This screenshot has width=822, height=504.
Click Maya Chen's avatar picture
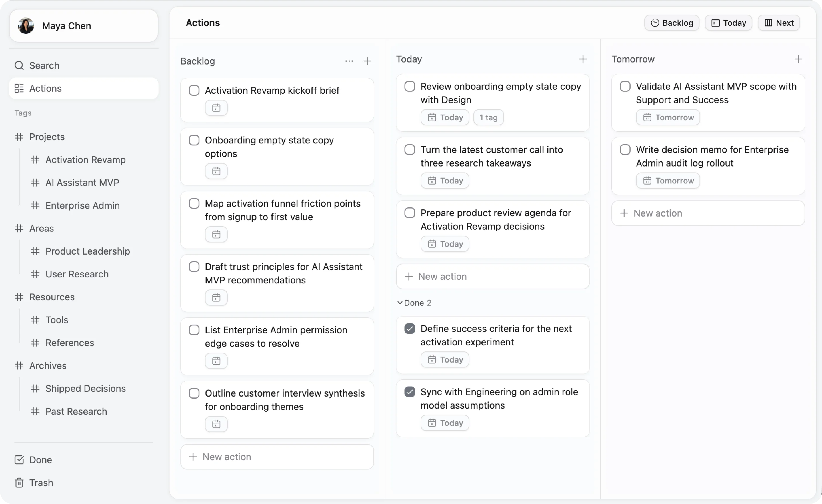26,26
